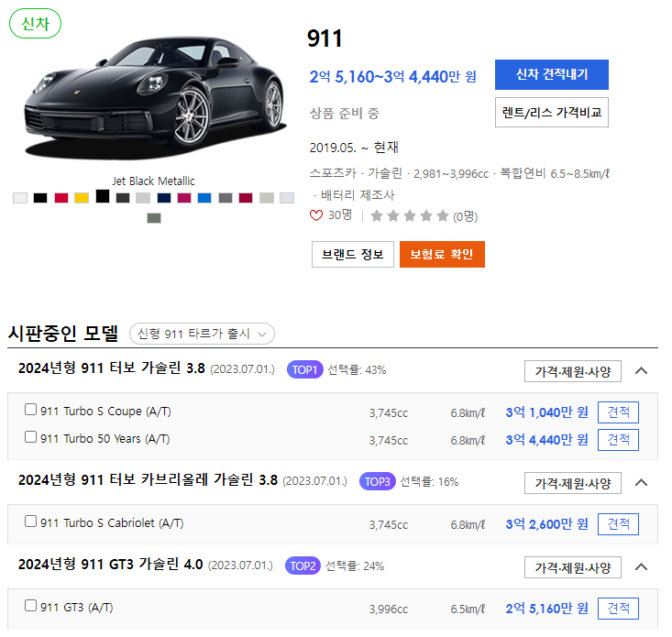Collapse the 911 터보 카브리올레 section chevron
This screenshot has width=672, height=637.
tap(641, 483)
